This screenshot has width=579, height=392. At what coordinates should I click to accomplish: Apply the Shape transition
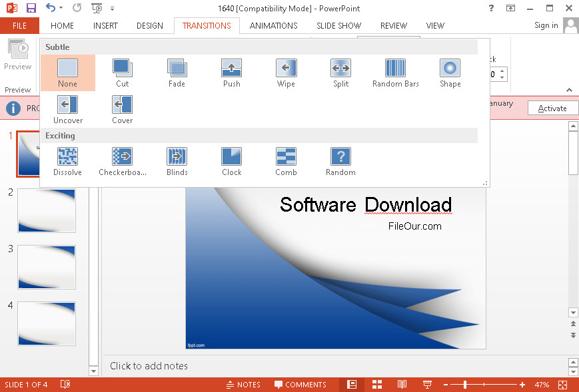click(x=450, y=73)
